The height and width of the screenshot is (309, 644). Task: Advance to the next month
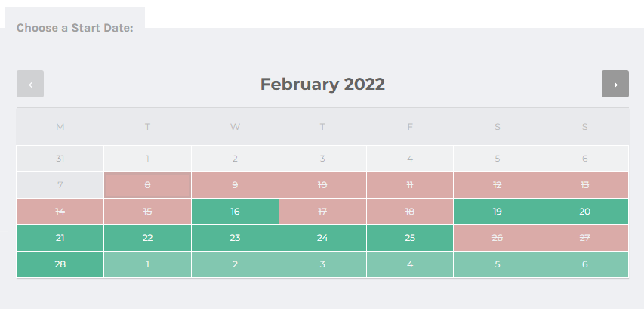pos(615,84)
